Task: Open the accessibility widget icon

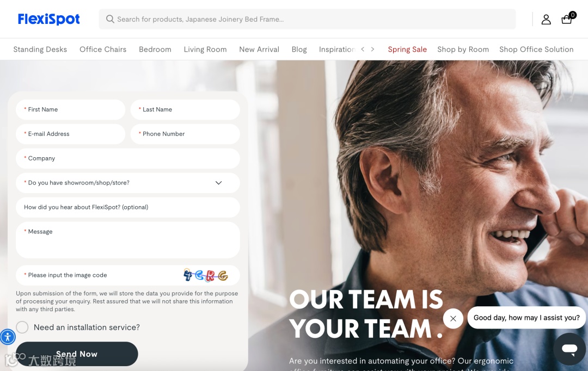Action: (x=8, y=337)
